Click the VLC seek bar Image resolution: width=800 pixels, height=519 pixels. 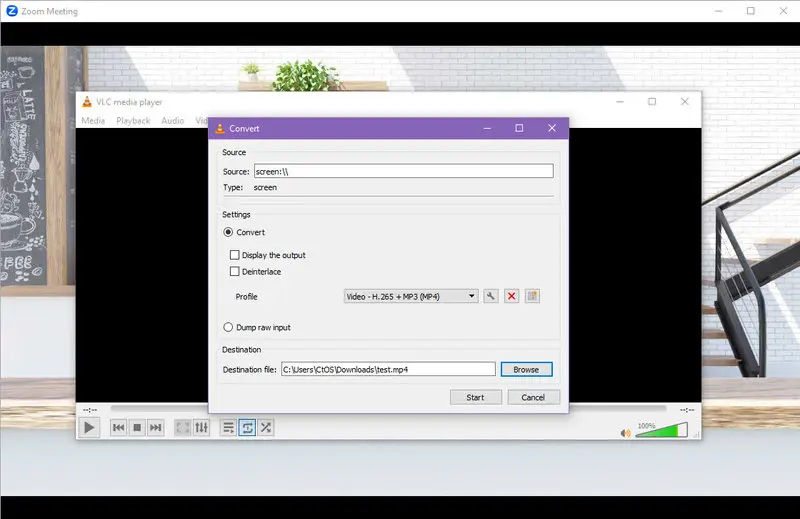click(x=388, y=408)
